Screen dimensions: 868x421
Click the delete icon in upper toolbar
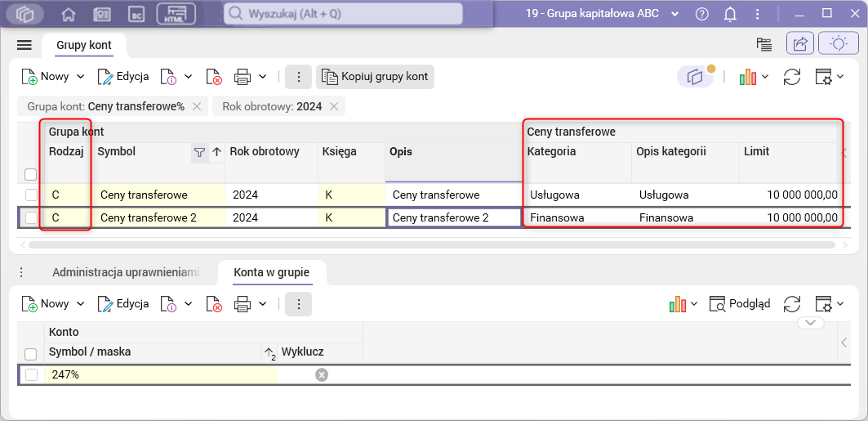coord(213,77)
